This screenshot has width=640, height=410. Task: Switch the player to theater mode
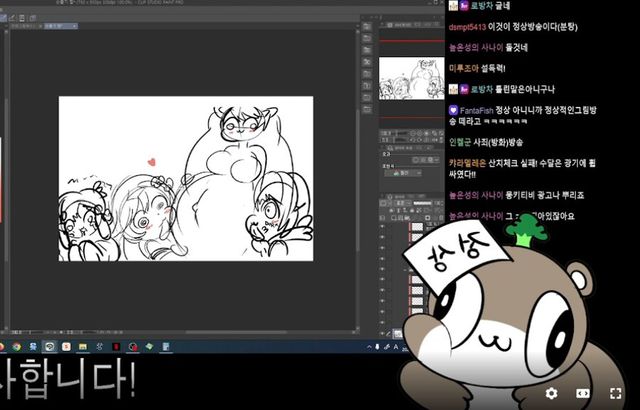[x=583, y=393]
